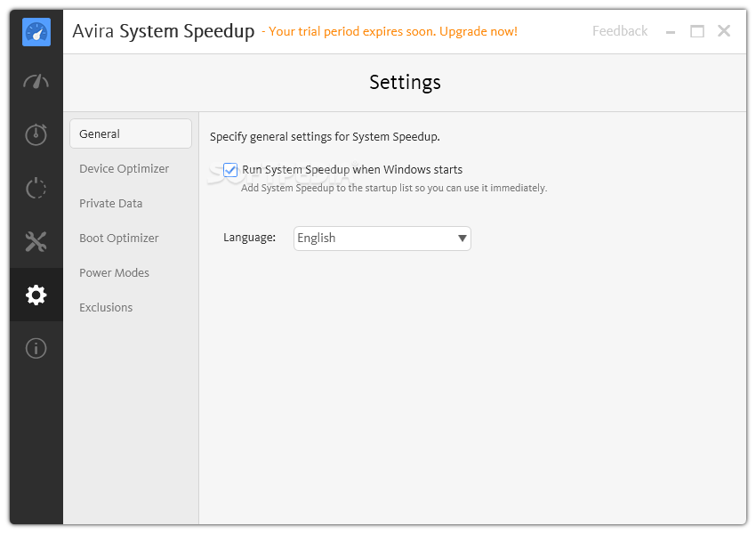The width and height of the screenshot is (756, 534).
Task: Maximize the Avira window
Action: click(x=697, y=31)
